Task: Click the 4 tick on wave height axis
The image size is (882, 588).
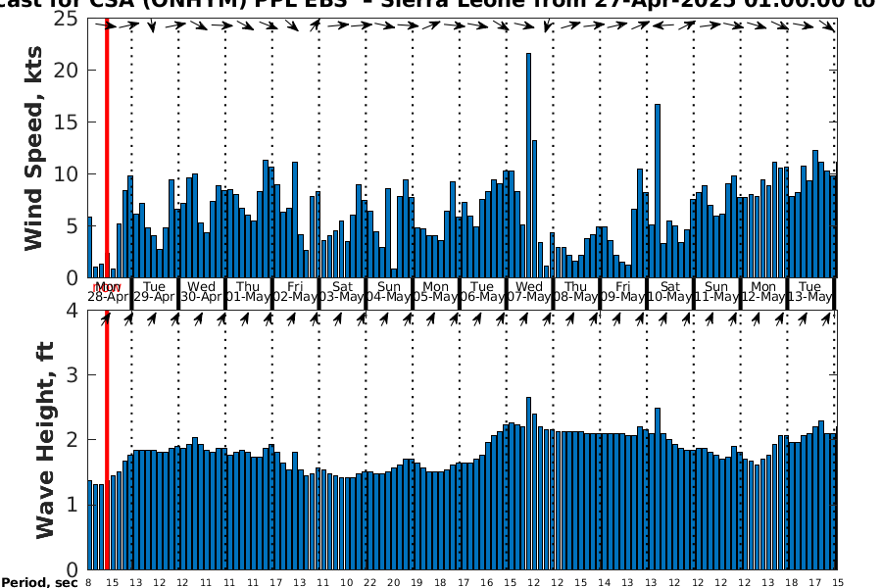Action: (x=72, y=310)
